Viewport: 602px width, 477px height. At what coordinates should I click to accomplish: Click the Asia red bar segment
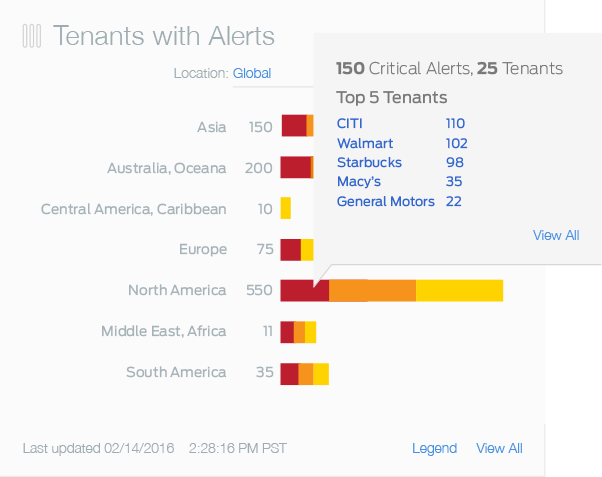[x=293, y=126]
